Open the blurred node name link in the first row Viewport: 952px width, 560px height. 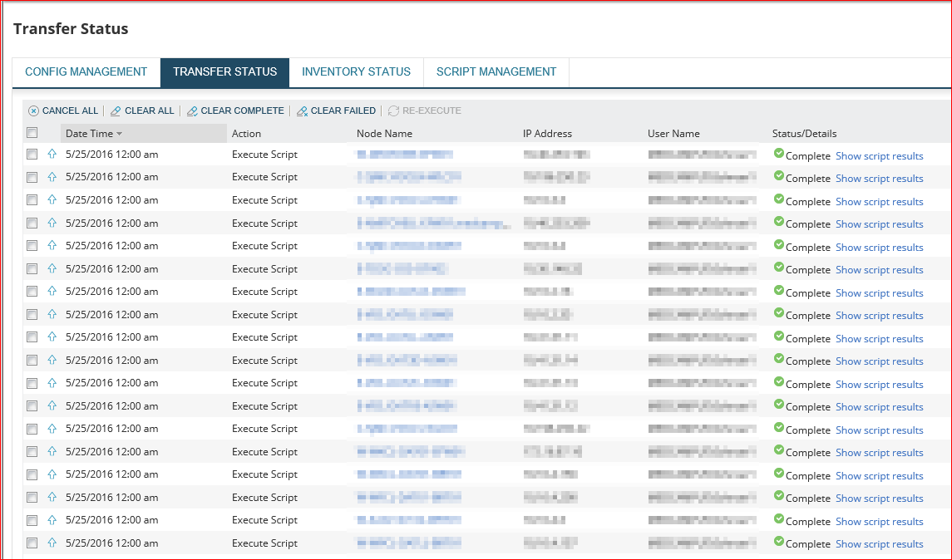[405, 154]
